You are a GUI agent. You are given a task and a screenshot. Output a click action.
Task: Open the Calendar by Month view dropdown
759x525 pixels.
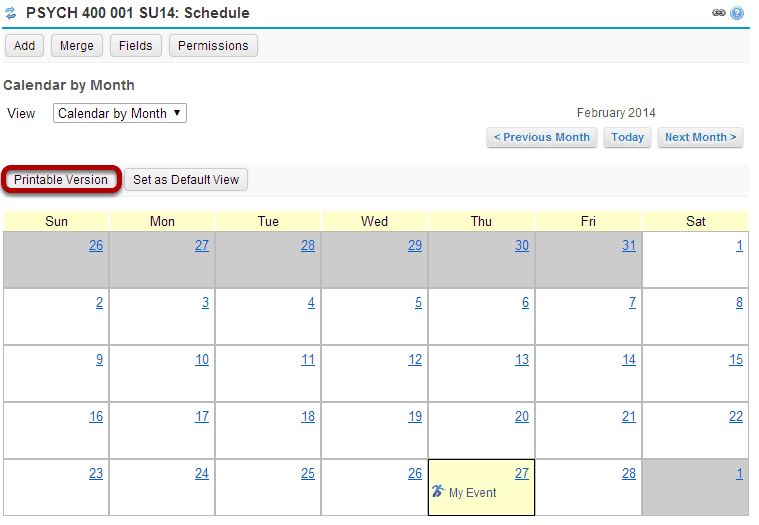click(120, 113)
